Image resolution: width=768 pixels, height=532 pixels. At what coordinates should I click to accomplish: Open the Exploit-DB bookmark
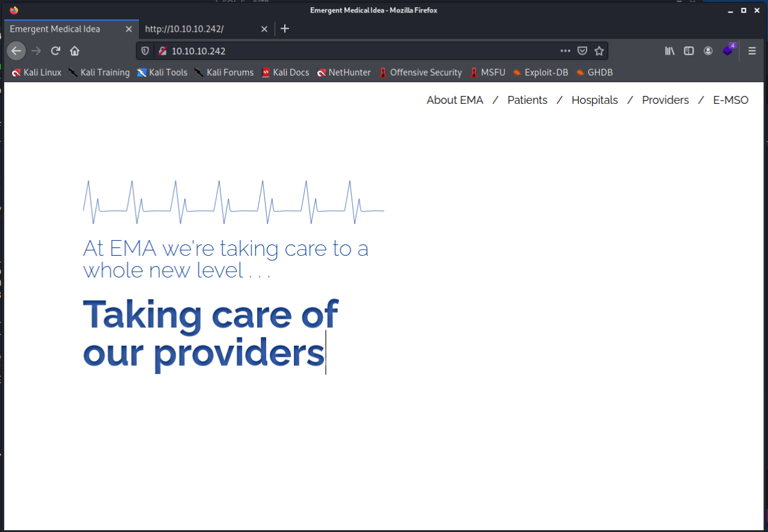point(540,73)
